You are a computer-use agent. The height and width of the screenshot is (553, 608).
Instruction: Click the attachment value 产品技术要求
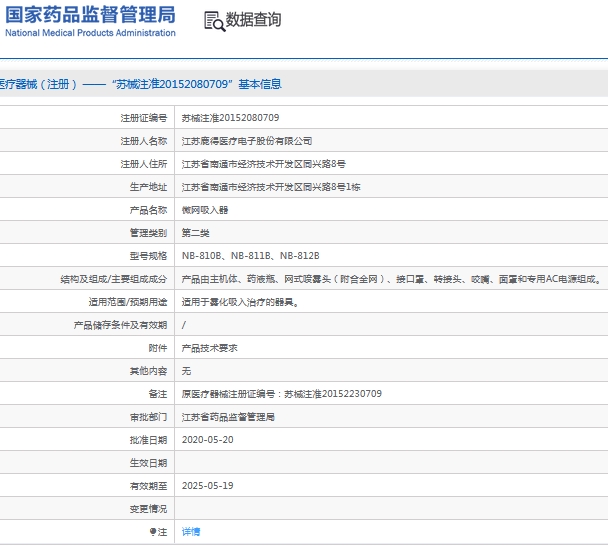[209, 348]
